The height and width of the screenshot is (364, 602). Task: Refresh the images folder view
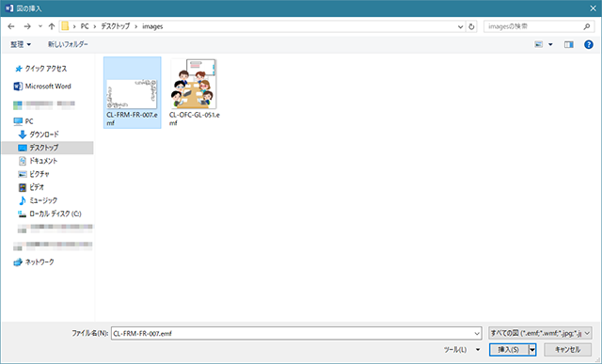(x=471, y=26)
